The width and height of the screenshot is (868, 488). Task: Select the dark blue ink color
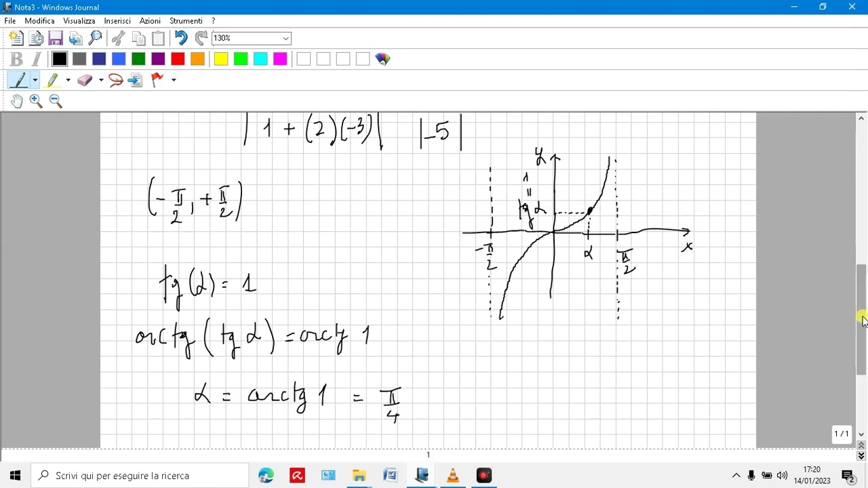(99, 59)
